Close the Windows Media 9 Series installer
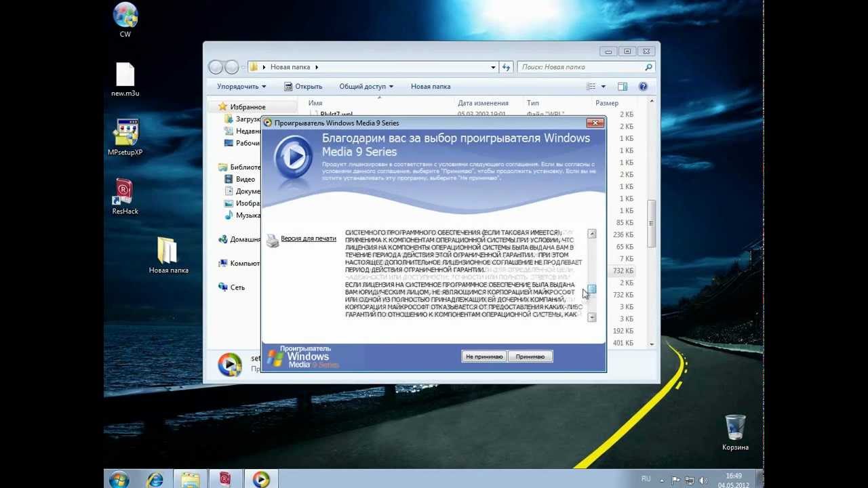The height and width of the screenshot is (488, 868). [595, 123]
